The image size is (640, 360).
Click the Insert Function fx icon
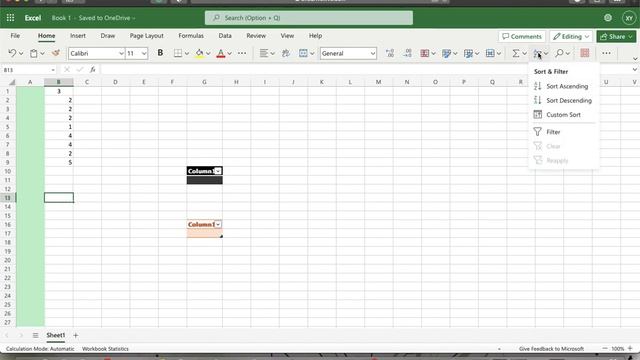tap(93, 70)
